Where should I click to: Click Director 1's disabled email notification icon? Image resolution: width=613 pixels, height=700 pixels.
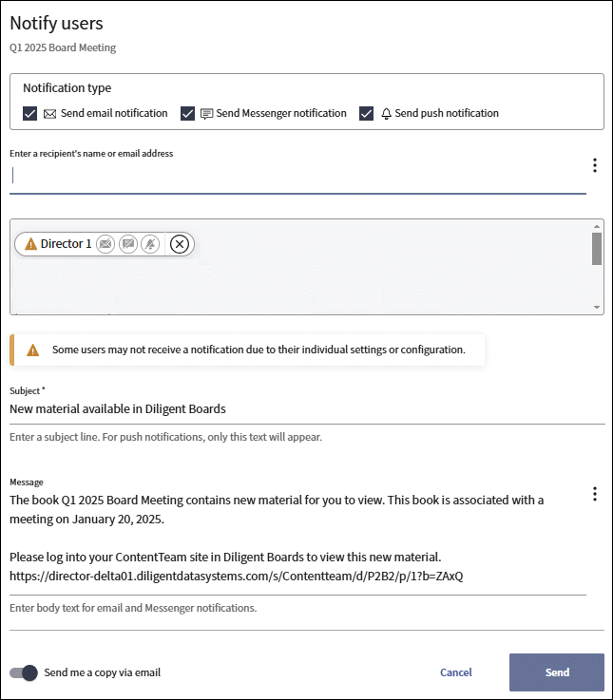(105, 244)
